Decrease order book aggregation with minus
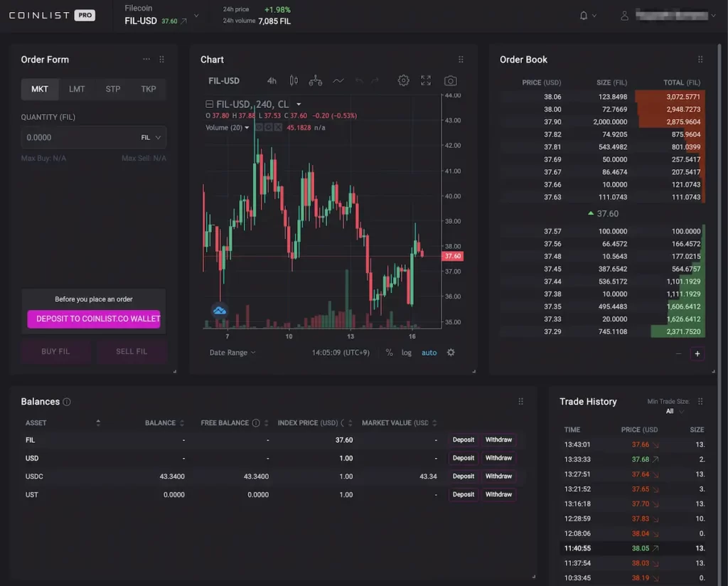 click(x=678, y=354)
